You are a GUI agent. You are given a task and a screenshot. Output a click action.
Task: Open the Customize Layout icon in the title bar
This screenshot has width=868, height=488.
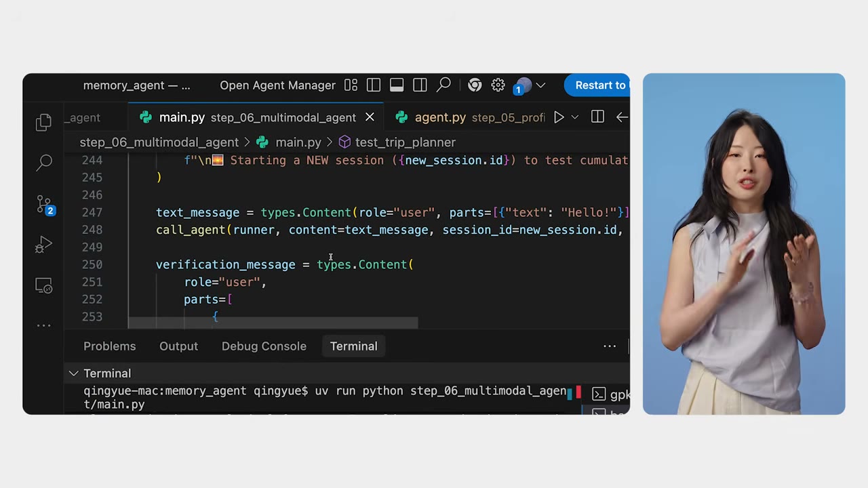[351, 85]
